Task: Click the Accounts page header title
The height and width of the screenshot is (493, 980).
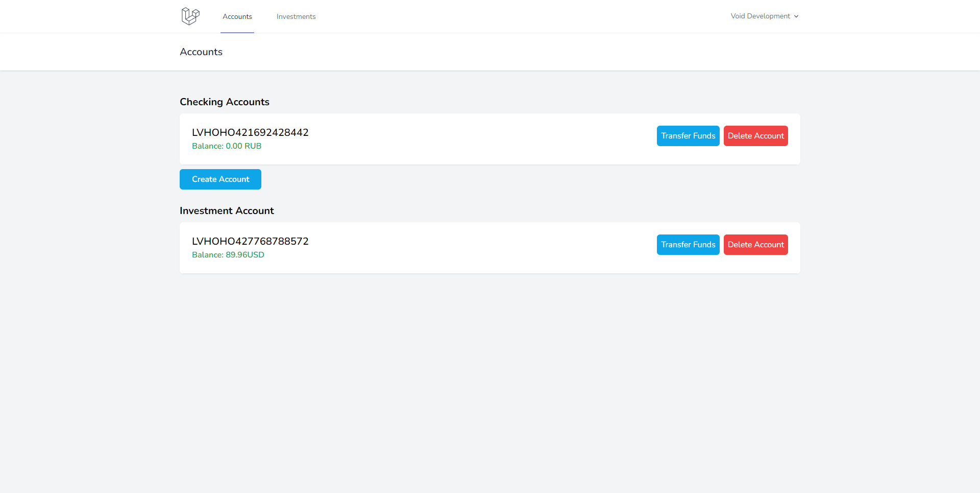Action: click(x=201, y=52)
